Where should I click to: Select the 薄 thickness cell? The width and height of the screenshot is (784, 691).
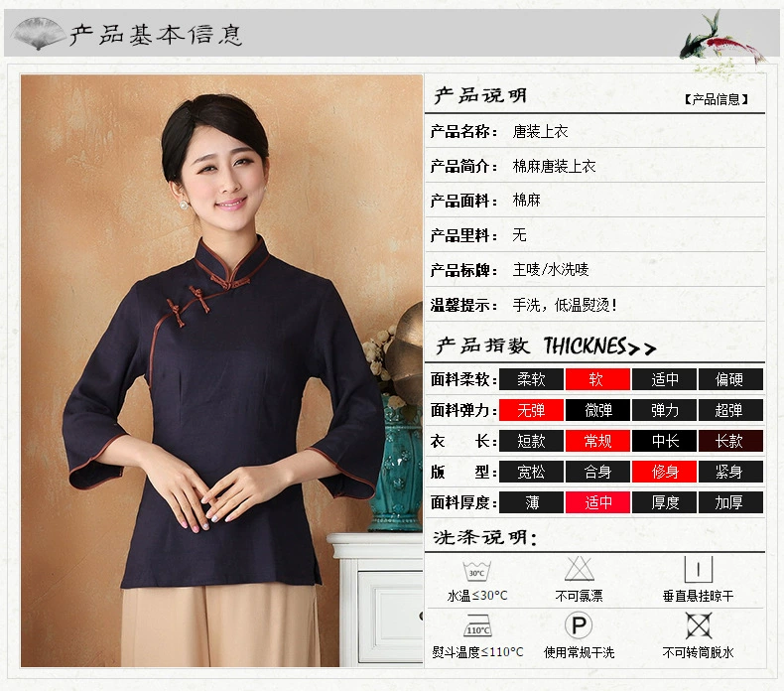531,502
